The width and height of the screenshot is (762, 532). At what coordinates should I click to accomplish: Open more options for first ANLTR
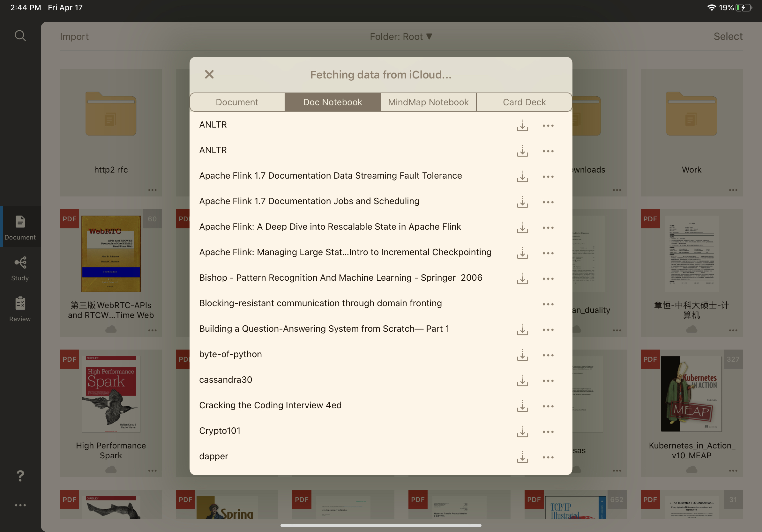pyautogui.click(x=548, y=126)
